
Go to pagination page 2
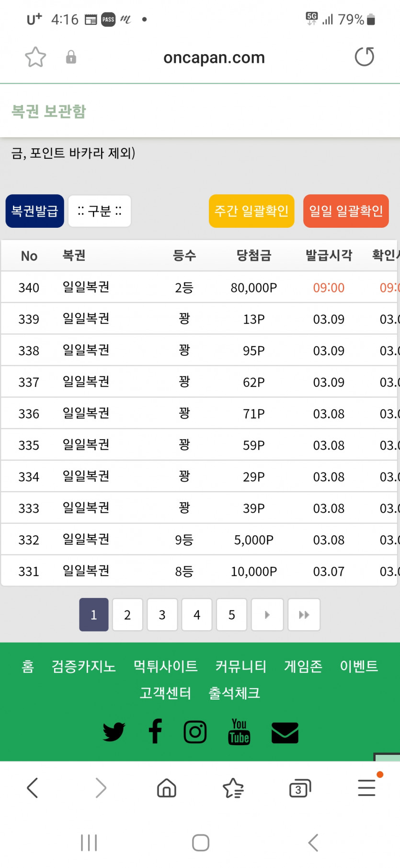(127, 615)
